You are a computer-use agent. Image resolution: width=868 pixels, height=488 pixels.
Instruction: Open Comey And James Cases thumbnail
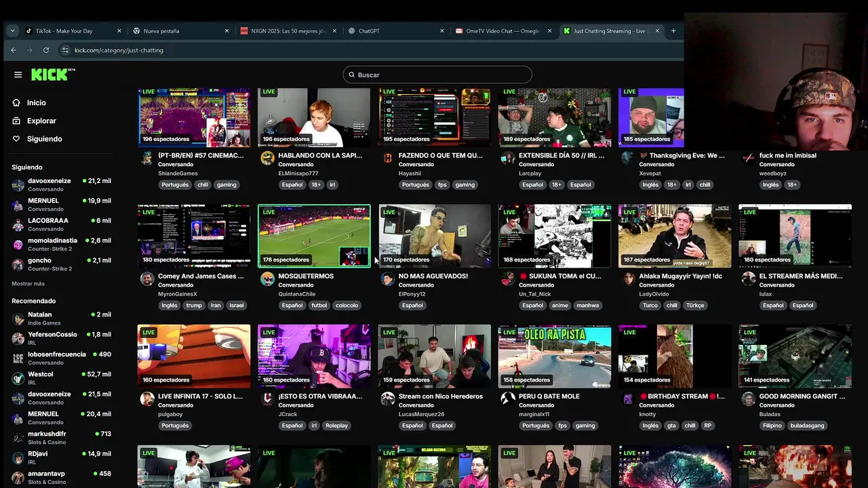[194, 236]
